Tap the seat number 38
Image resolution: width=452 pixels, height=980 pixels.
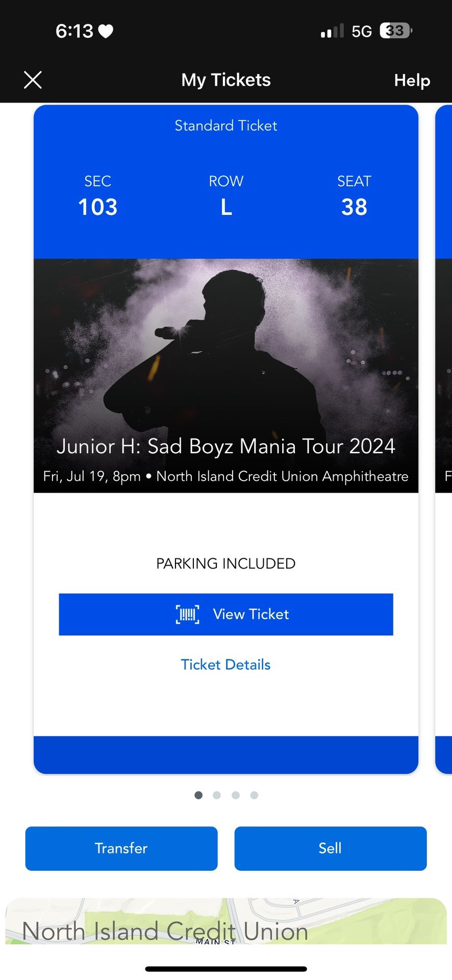coord(354,207)
